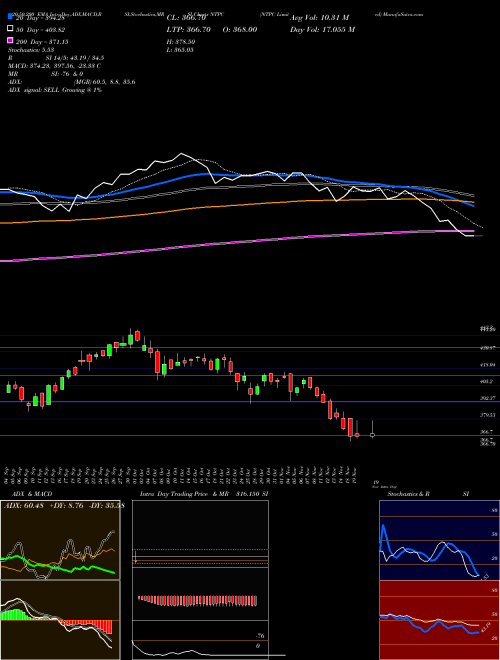
Task: Click the ADX indicator chart thumbnail
Action: [60, 540]
